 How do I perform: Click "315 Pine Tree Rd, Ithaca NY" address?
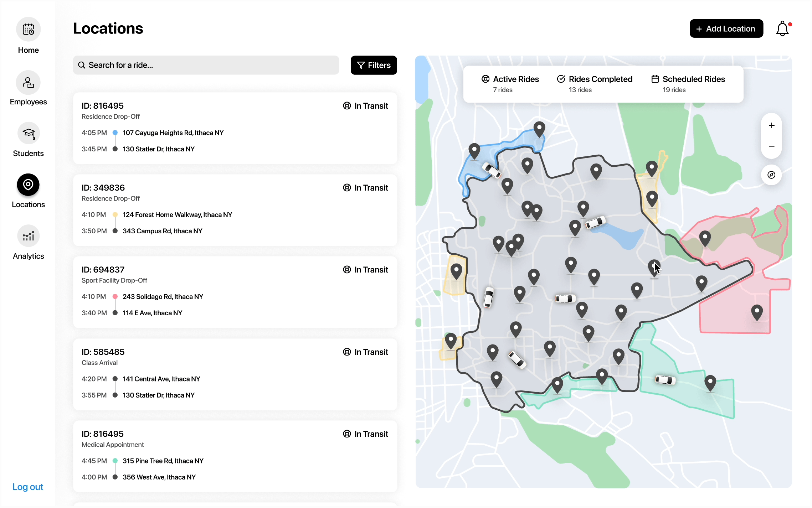click(163, 461)
